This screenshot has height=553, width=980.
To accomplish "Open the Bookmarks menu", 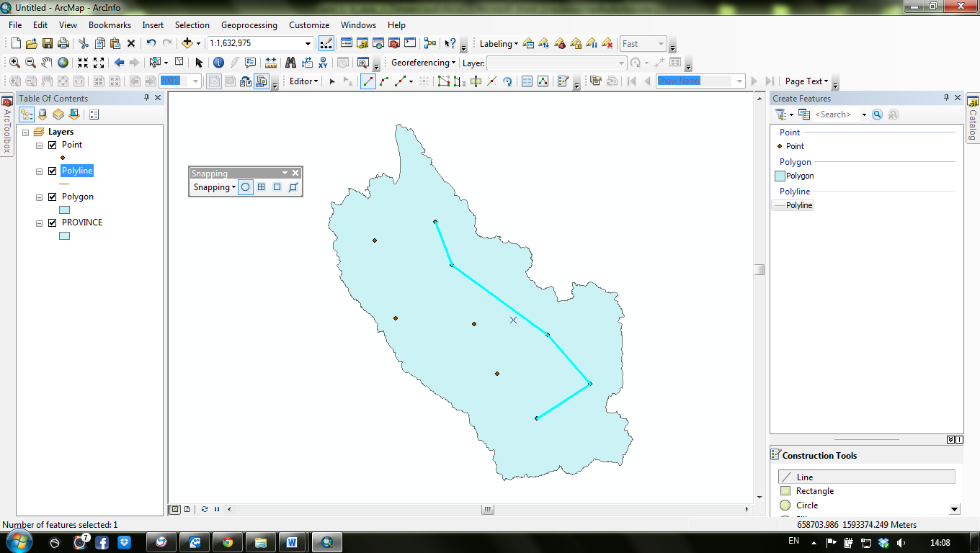I will coord(110,24).
